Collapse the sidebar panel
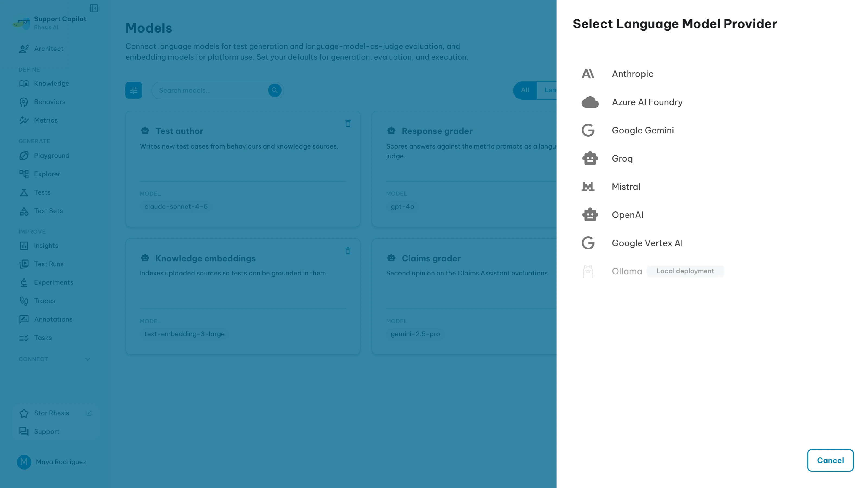 point(94,8)
